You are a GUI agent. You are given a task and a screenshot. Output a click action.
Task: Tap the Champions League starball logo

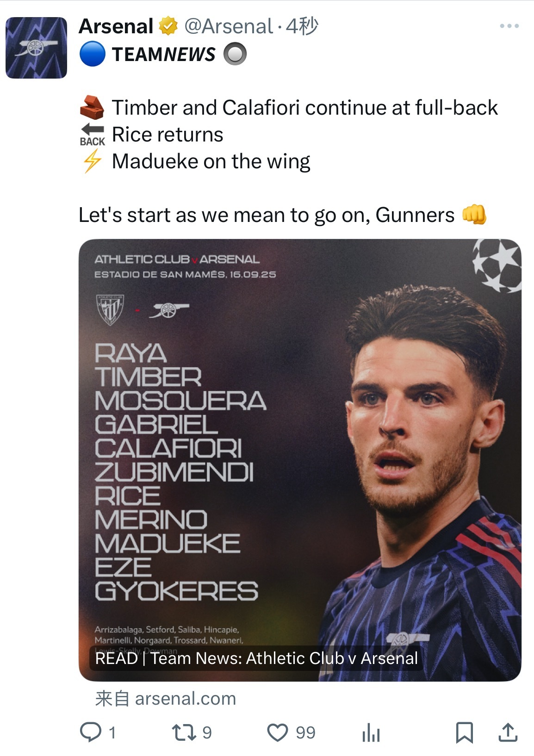pos(497,265)
